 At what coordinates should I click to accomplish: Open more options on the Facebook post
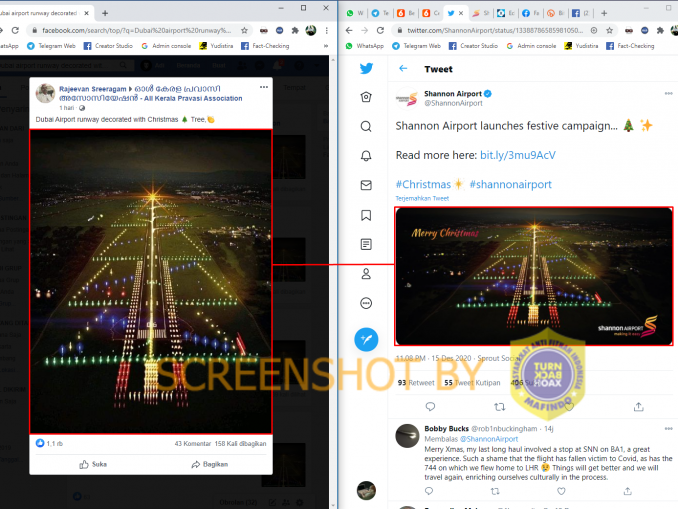tap(264, 87)
